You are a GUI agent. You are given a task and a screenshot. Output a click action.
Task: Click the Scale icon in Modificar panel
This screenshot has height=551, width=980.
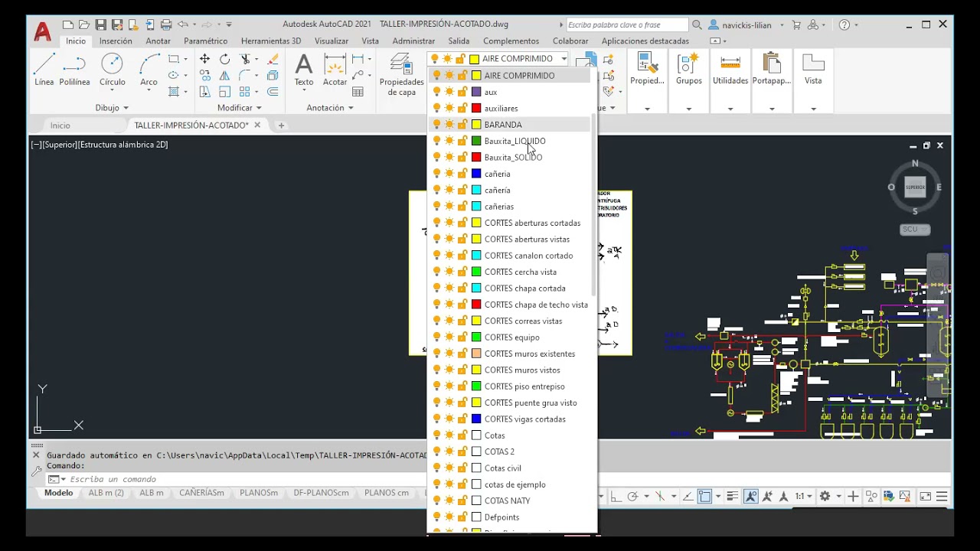pos(224,92)
